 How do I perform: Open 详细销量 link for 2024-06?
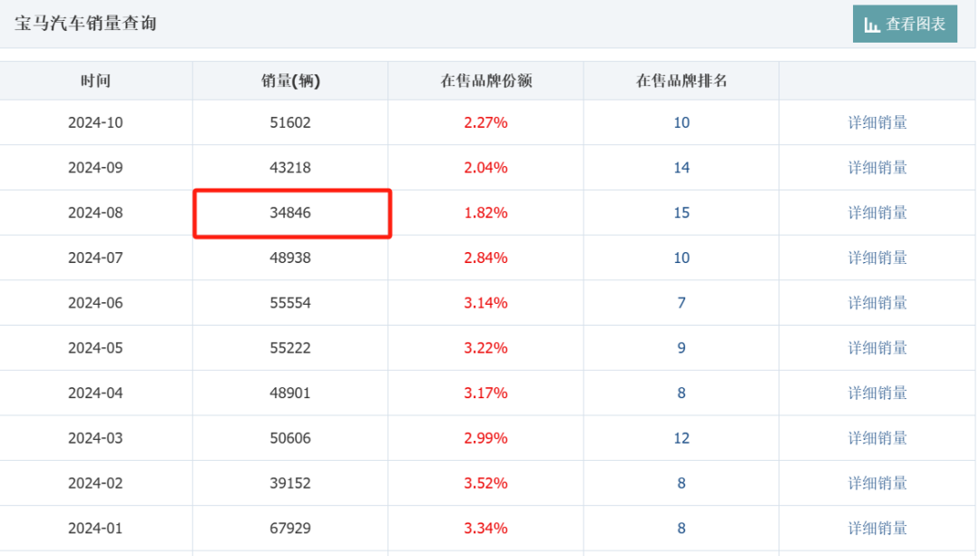(877, 303)
